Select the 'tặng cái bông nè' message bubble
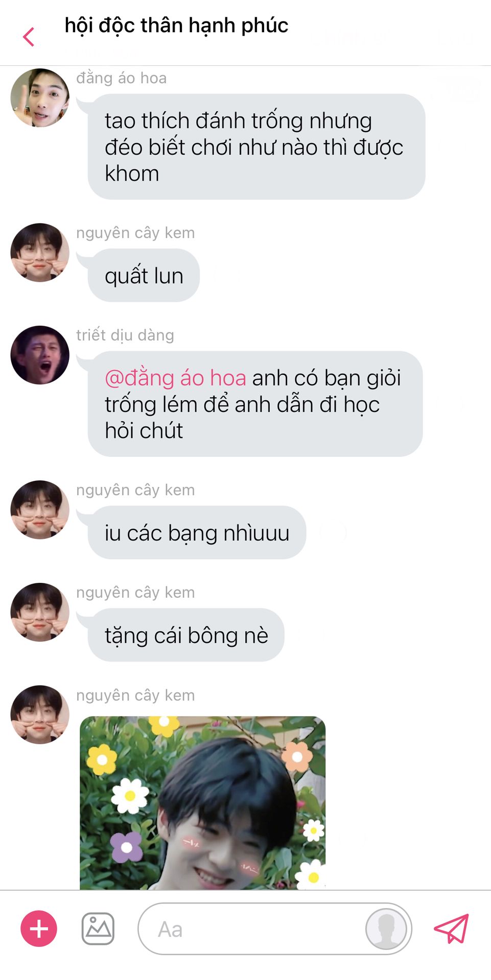This screenshot has height=980, width=491. 186,635
